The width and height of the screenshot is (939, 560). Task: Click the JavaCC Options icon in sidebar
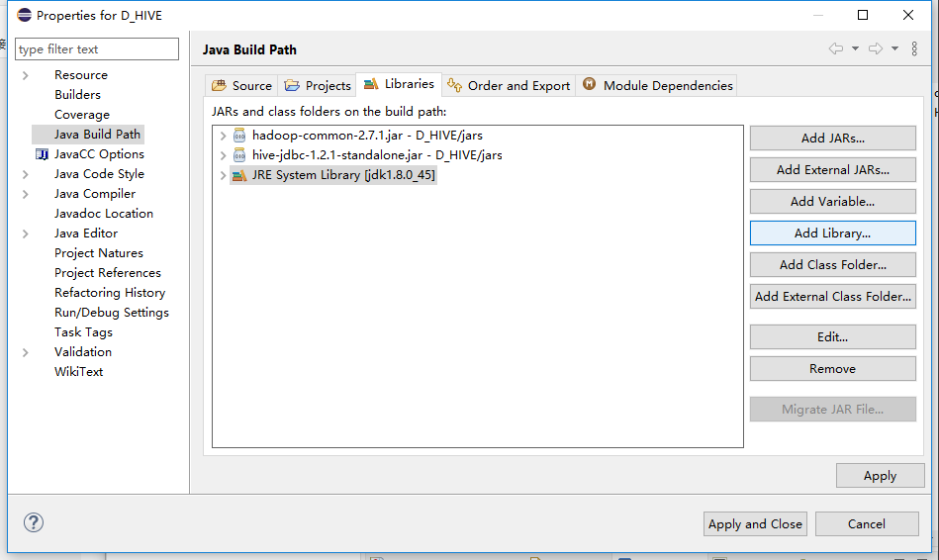click(42, 154)
